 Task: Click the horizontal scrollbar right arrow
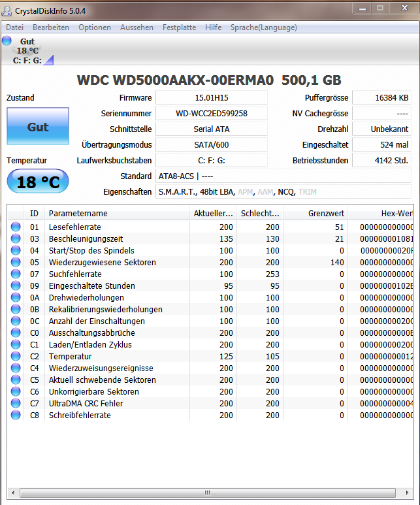407,493
